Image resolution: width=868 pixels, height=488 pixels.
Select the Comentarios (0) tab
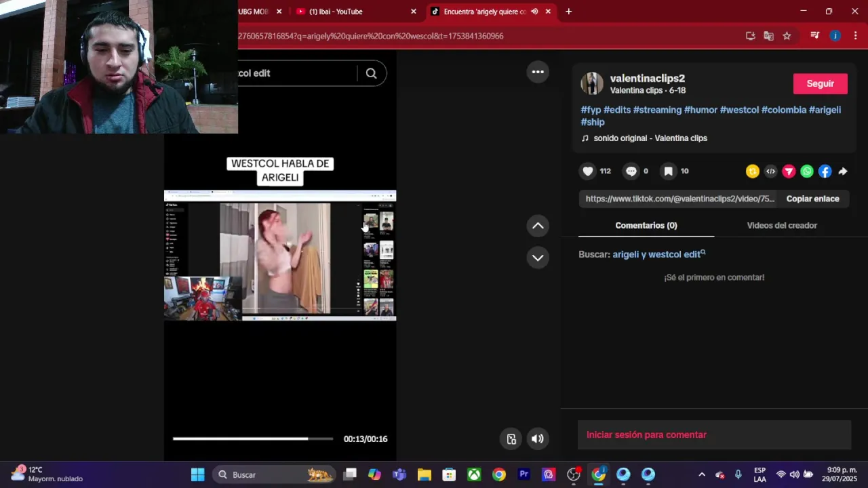646,225
